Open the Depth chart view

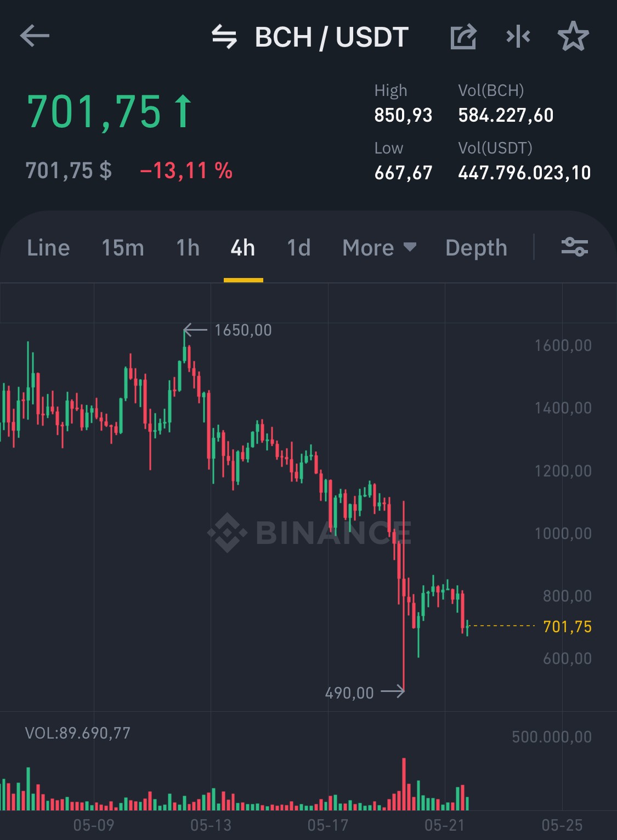476,248
